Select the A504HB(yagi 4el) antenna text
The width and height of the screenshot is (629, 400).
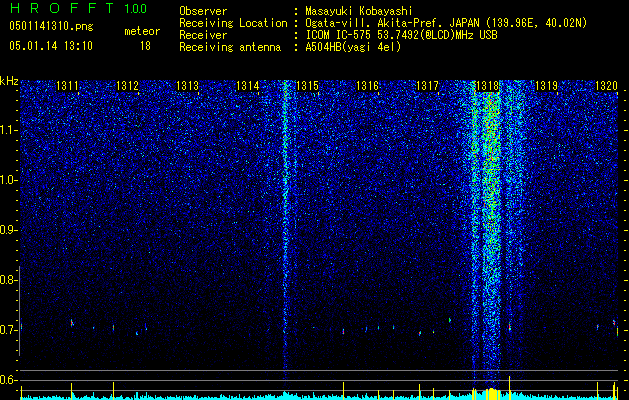tap(353, 47)
